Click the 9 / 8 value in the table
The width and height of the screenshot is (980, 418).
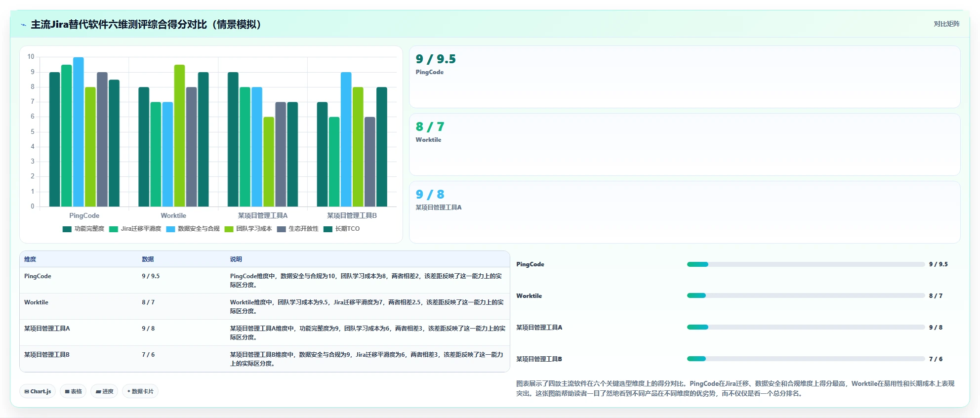click(148, 329)
